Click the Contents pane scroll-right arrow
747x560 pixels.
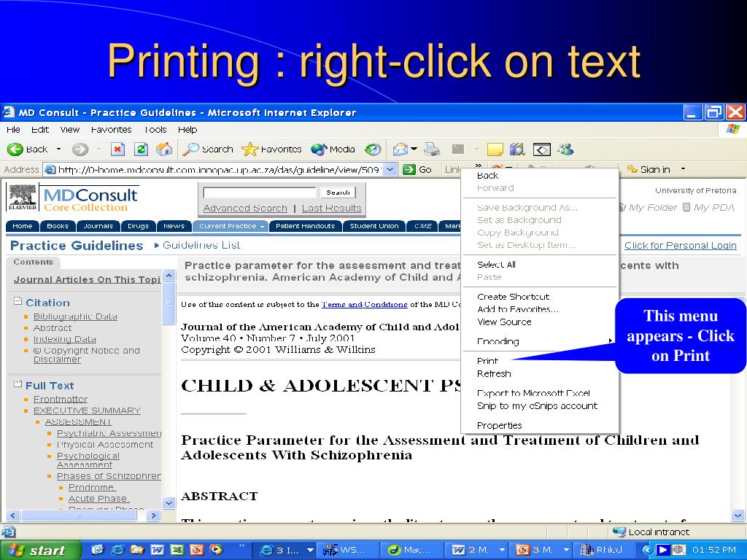tap(153, 516)
